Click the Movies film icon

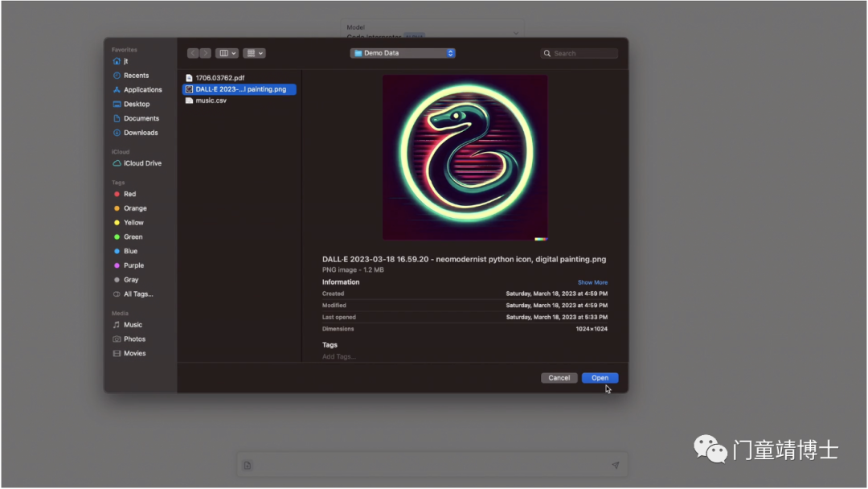pos(117,353)
